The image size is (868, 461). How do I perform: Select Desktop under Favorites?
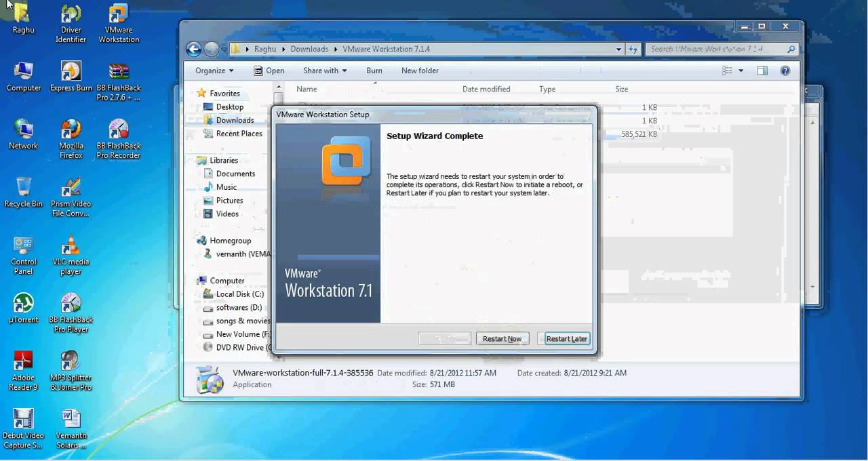coord(223,106)
